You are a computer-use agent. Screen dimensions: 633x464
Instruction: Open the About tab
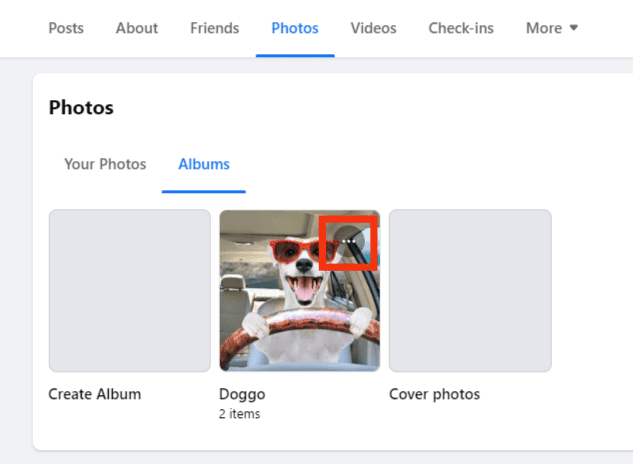click(x=137, y=28)
